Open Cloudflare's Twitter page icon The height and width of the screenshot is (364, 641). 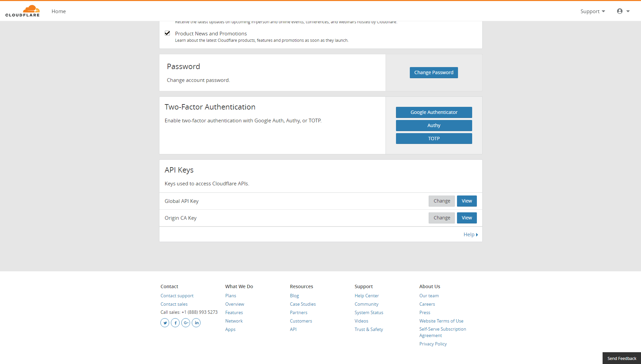point(165,323)
